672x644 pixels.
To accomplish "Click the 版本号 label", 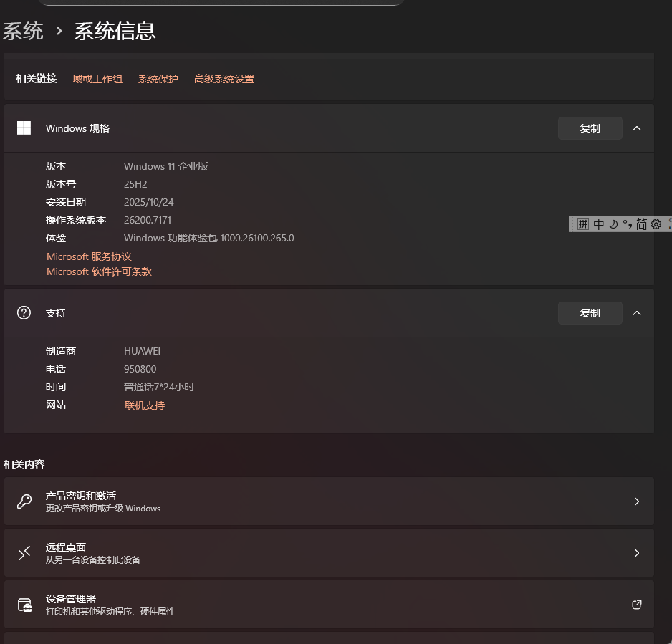I will coord(61,184).
